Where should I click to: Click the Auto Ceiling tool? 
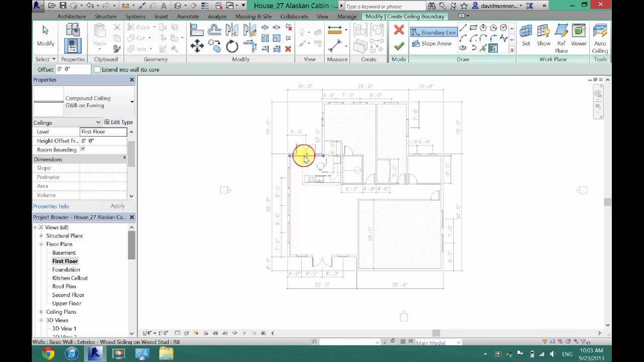coord(600,39)
